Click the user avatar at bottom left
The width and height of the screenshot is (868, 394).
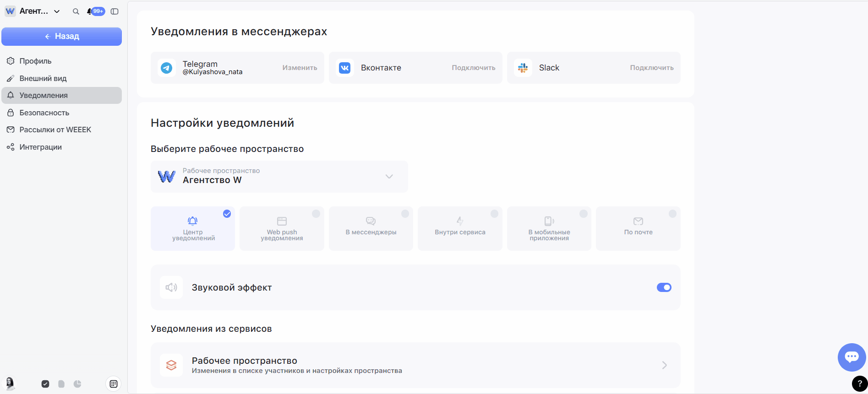[10, 383]
